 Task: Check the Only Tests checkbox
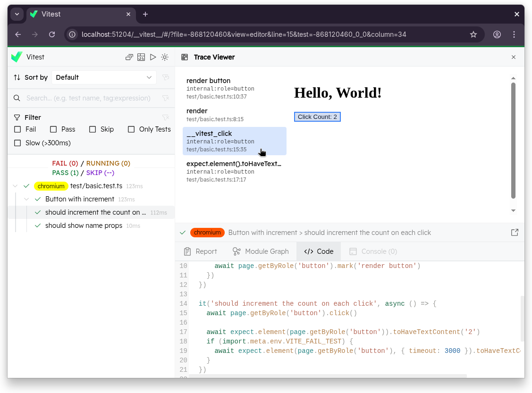point(131,129)
